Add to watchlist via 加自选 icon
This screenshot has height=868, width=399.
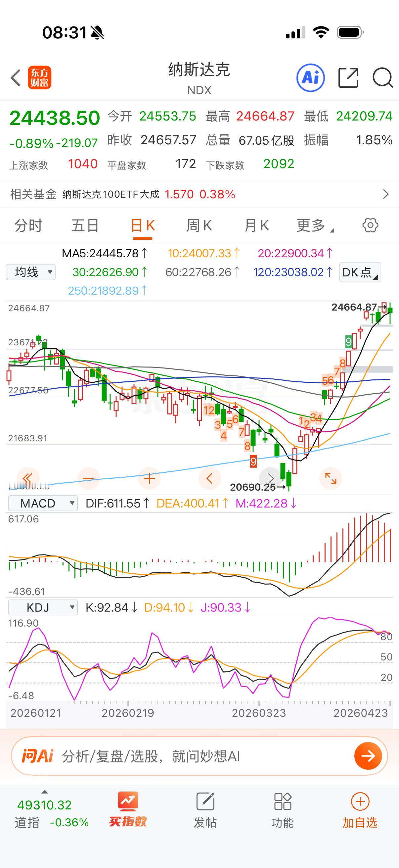[360, 801]
